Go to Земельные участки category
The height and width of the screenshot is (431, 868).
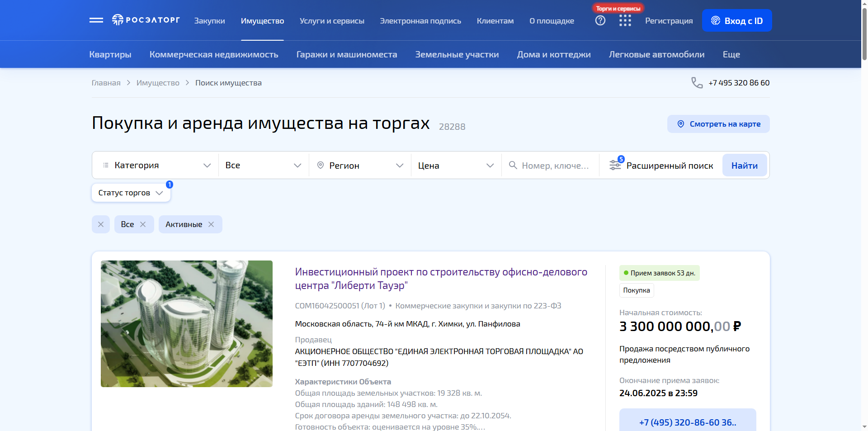tap(457, 54)
